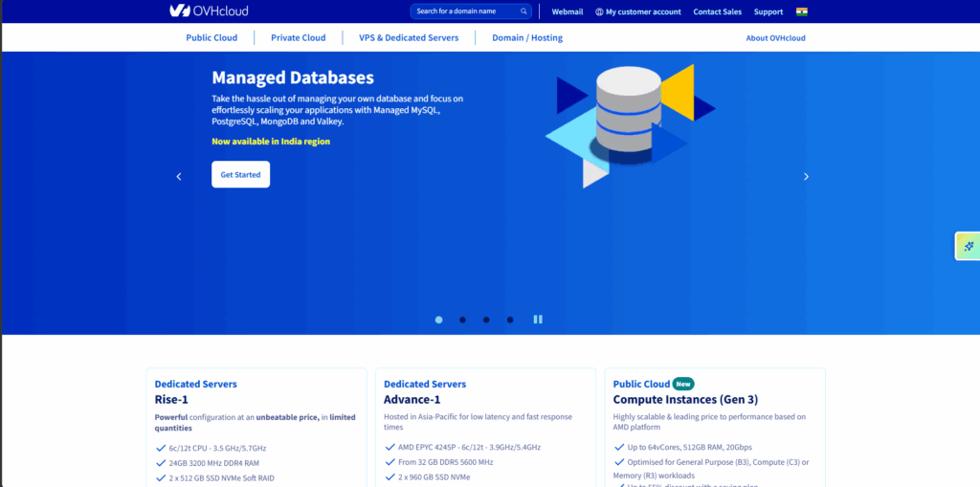Pause the carousel autoplay
Screen dimensions: 980x487
(538, 319)
